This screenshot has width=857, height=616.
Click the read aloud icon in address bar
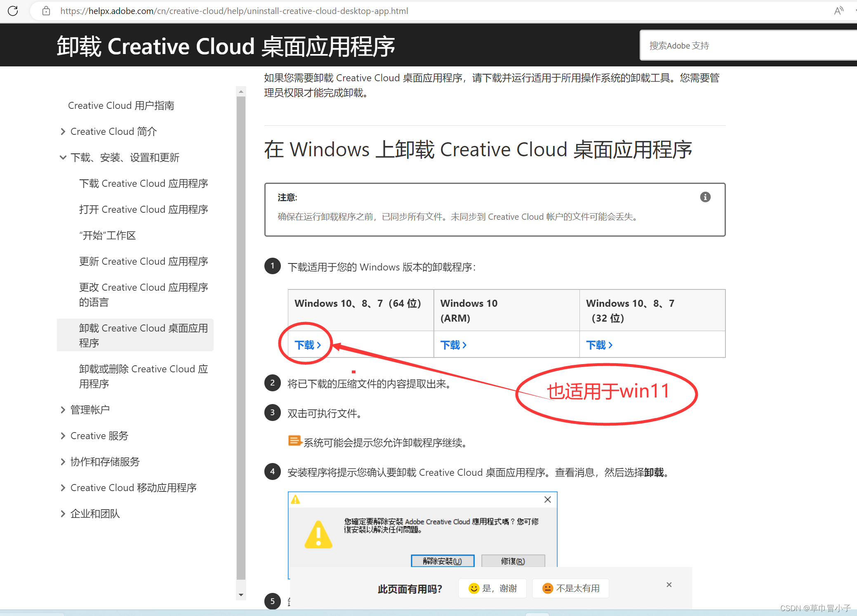click(x=838, y=11)
